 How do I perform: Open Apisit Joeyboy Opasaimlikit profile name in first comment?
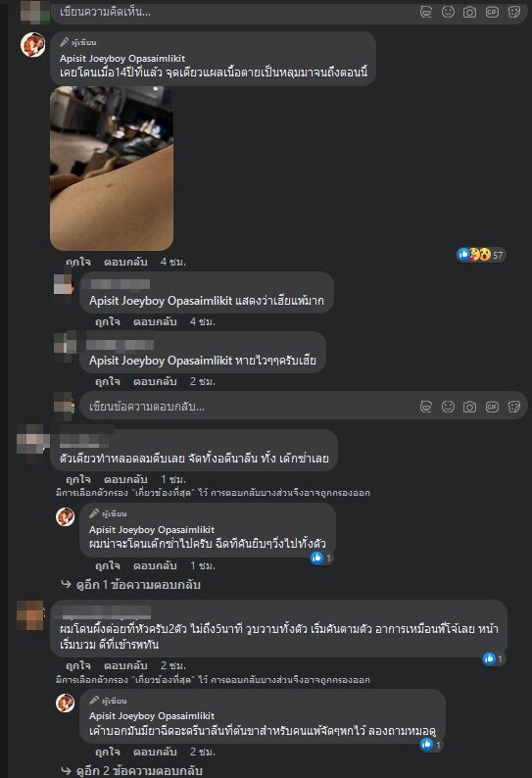point(122,58)
